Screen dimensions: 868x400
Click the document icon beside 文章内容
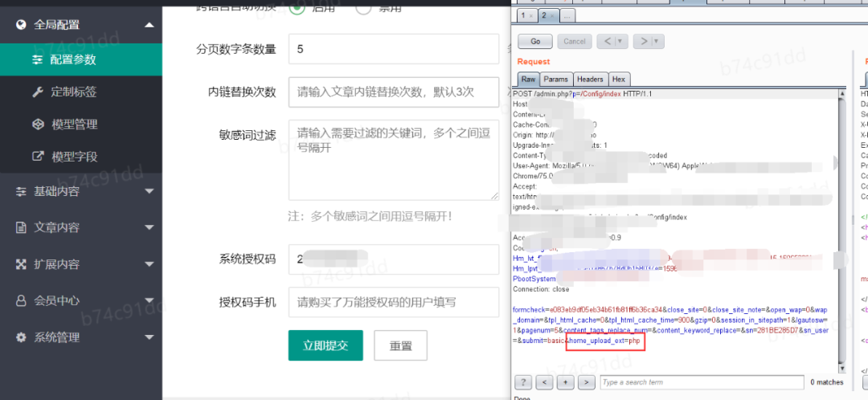[x=21, y=227]
